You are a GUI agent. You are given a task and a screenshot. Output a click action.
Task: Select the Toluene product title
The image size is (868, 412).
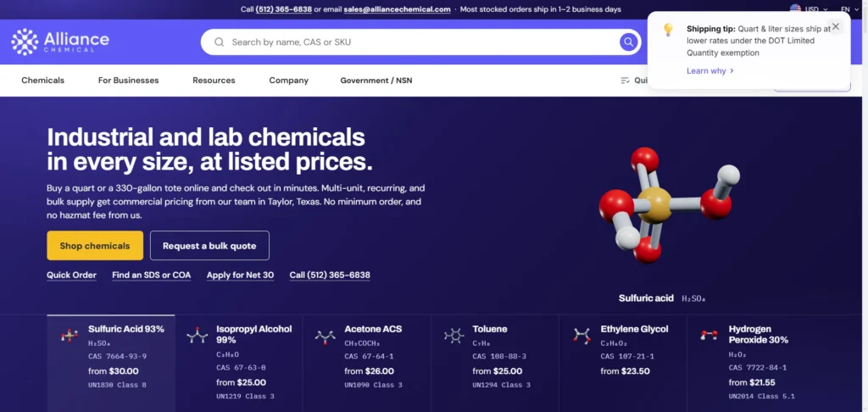click(490, 329)
